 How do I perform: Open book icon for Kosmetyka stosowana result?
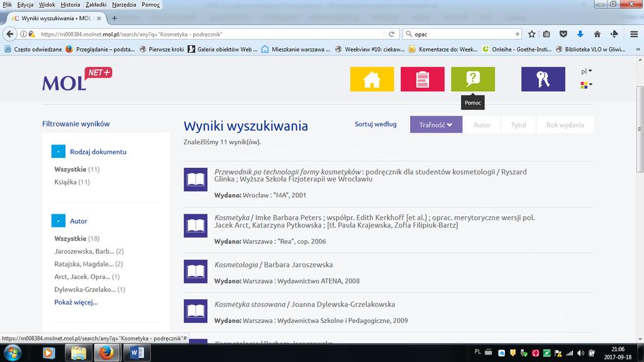pyautogui.click(x=196, y=311)
